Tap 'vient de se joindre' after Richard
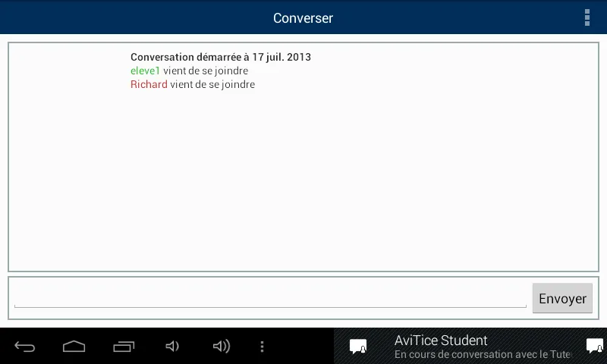This screenshot has height=364, width=607. pyautogui.click(x=212, y=84)
